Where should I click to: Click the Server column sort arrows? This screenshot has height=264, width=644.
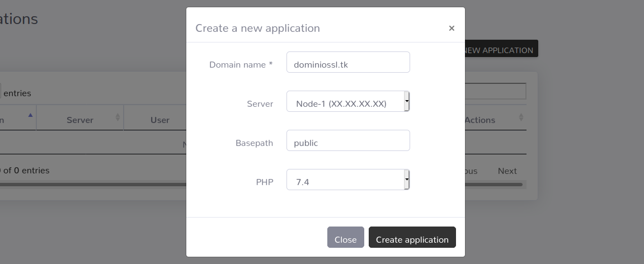(117, 117)
